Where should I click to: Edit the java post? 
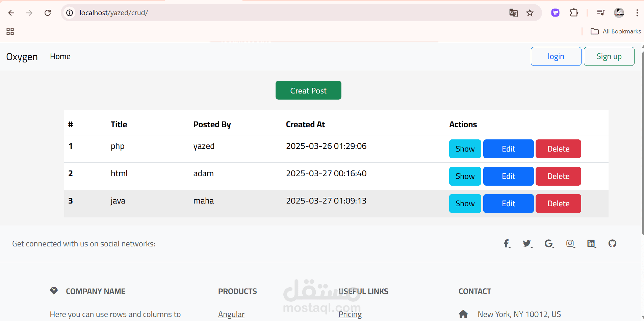click(x=508, y=204)
